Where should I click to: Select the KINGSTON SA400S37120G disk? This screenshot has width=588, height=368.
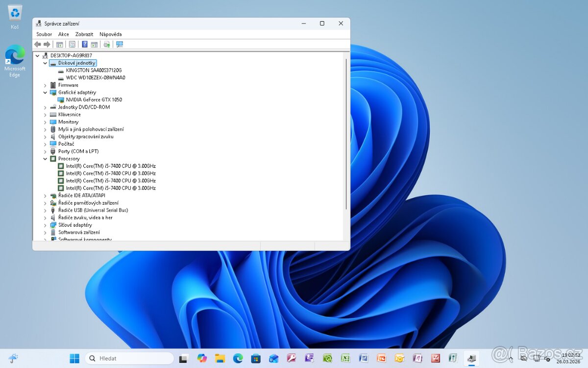[x=94, y=70]
